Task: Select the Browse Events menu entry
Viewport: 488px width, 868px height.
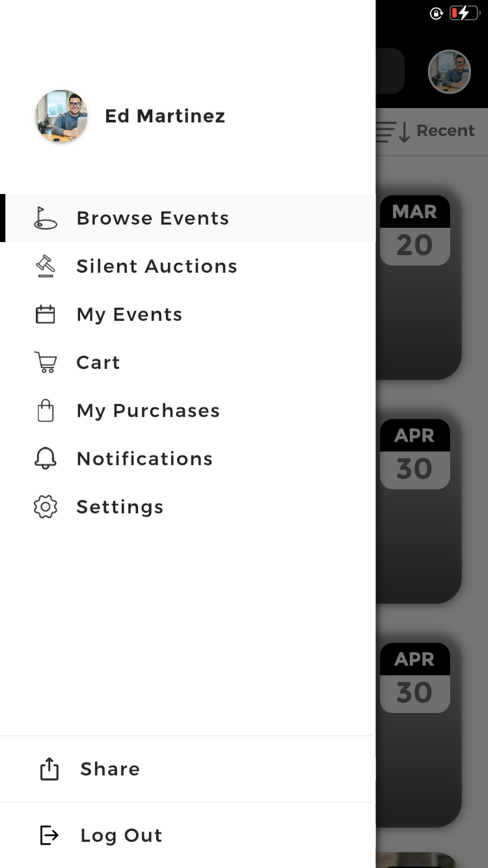Action: pyautogui.click(x=153, y=218)
